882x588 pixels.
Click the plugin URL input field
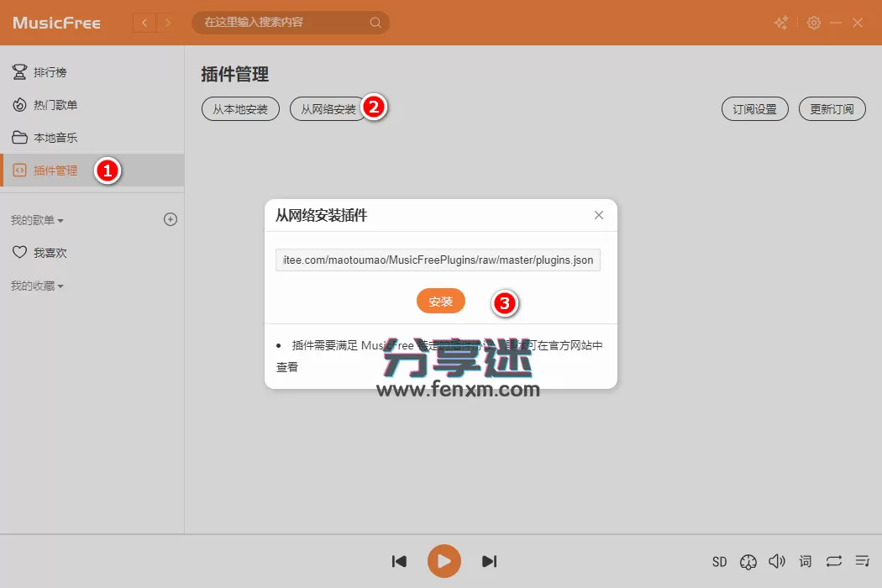(x=438, y=260)
